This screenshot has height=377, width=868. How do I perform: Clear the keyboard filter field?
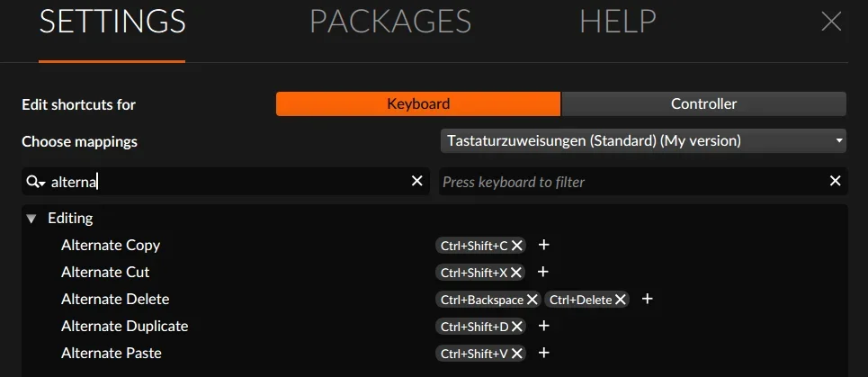pos(835,181)
